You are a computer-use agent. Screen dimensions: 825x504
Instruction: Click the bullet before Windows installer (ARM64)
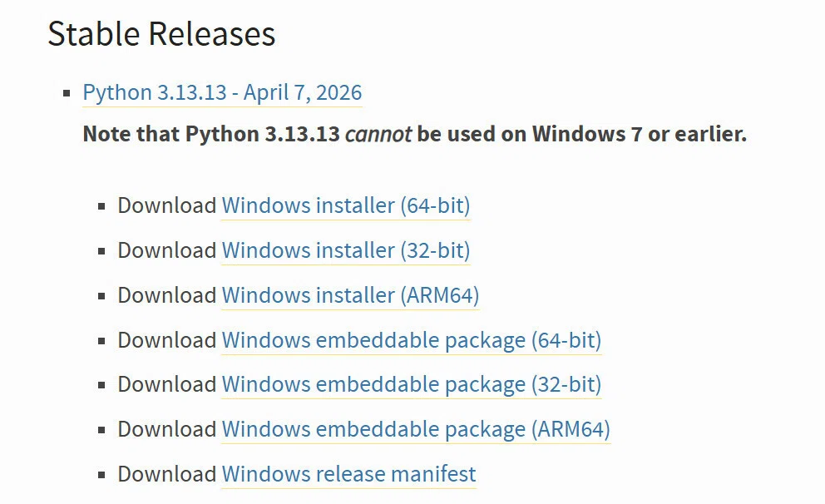(101, 296)
